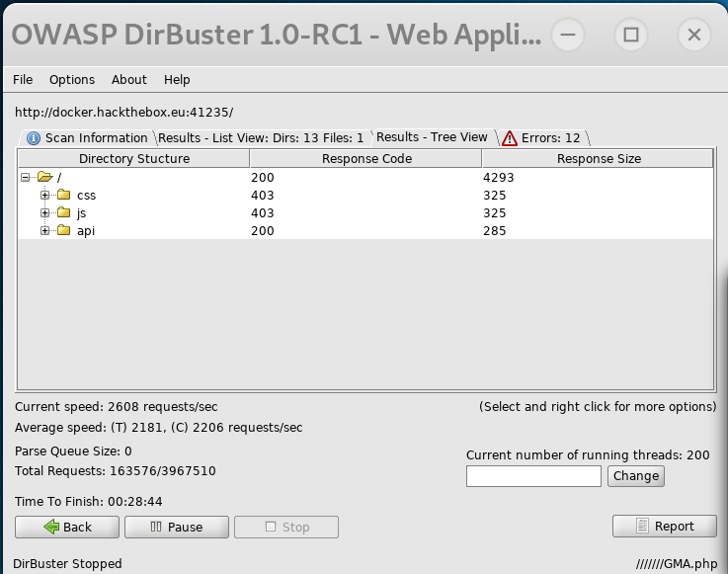
Task: Select the css directory row
Action: pos(365,195)
